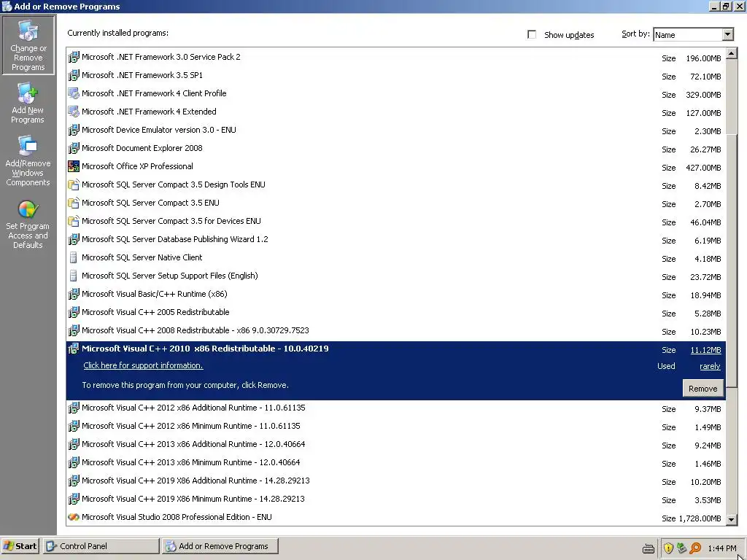Image resolution: width=747 pixels, height=560 pixels.
Task: Click icon of Visual C++ 2005 Redistributable
Action: 74,312
